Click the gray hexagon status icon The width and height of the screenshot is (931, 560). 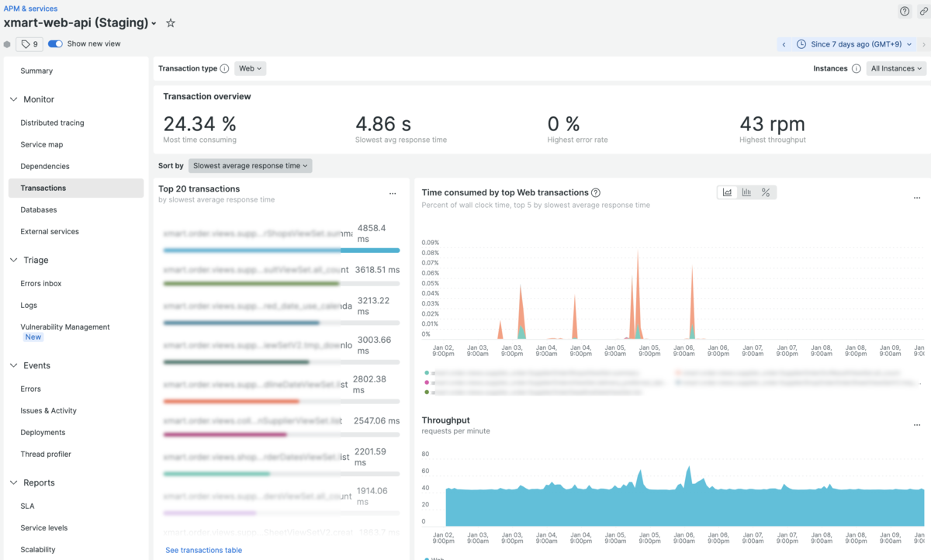pos(7,44)
